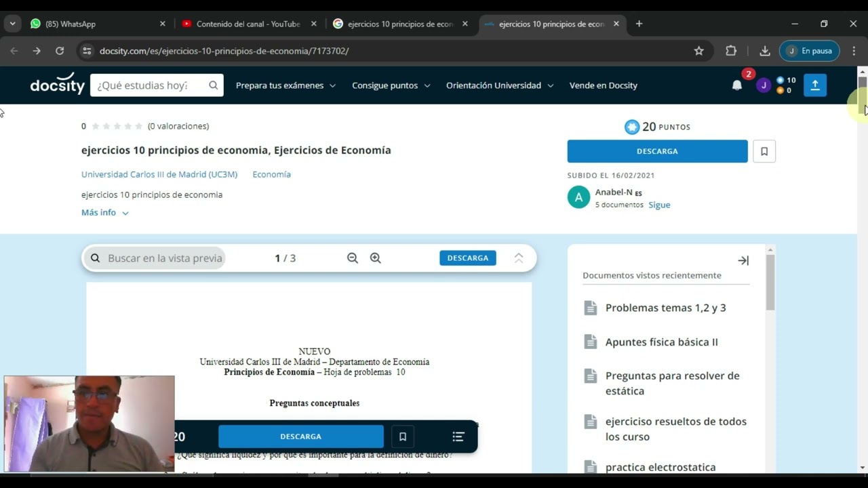Open the tab search dropdown arrow
868x488 pixels.
pyautogui.click(x=12, y=24)
